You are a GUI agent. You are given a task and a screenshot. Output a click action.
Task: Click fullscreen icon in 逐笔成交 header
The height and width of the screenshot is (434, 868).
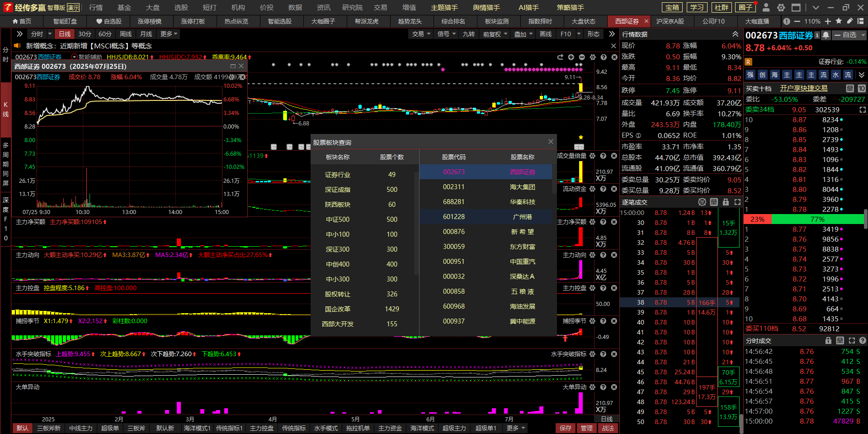[737, 202]
